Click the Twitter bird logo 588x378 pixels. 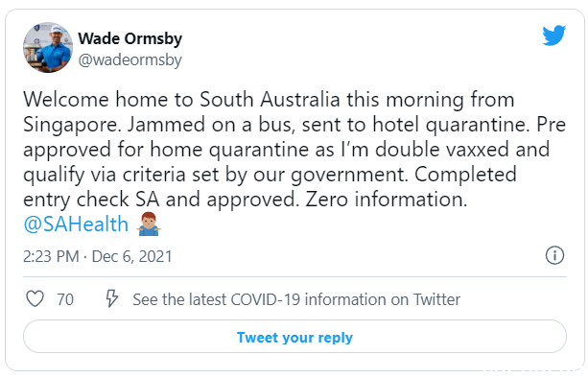(553, 35)
